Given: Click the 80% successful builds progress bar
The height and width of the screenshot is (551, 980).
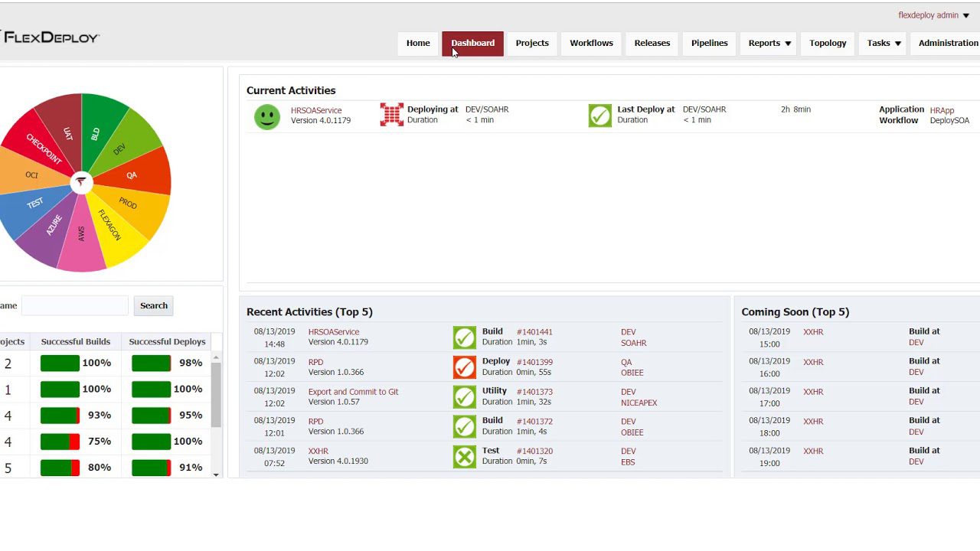Looking at the screenshot, I should pyautogui.click(x=60, y=468).
